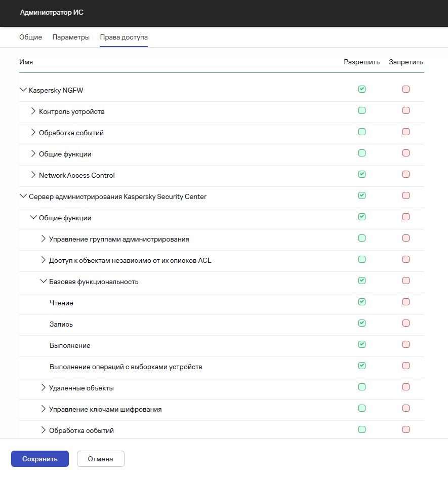
Task: Allow Доступ к объектам независимо от ACL
Action: pyautogui.click(x=362, y=259)
